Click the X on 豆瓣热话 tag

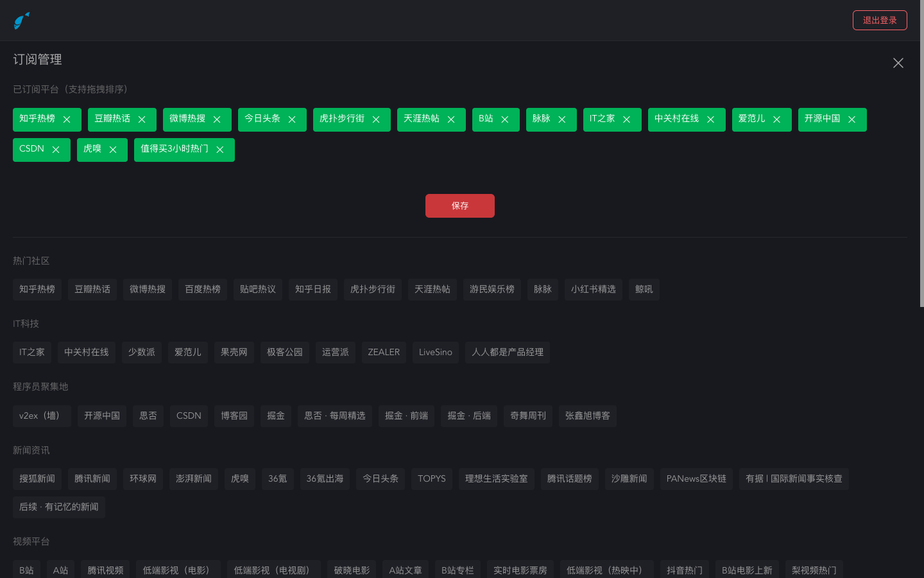pyautogui.click(x=142, y=119)
